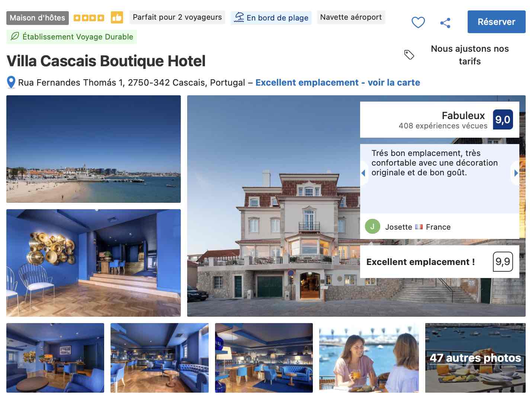Viewport: 532px width, 399px height.
Task: Click the 9,0 Fabuleux review score
Action: pyautogui.click(x=503, y=119)
